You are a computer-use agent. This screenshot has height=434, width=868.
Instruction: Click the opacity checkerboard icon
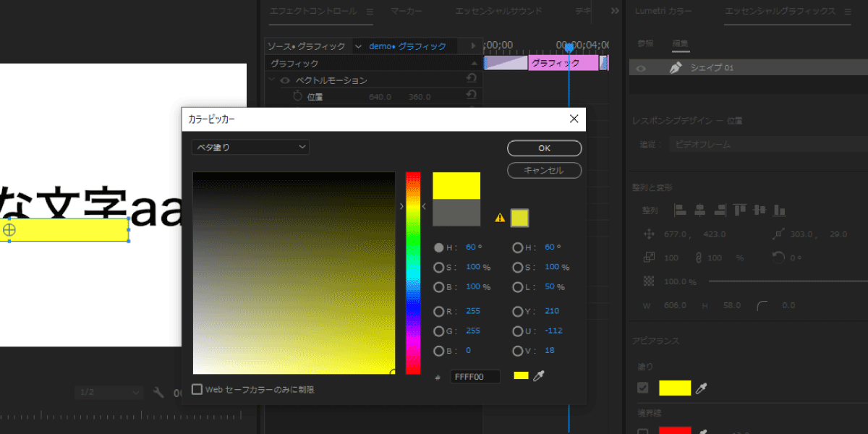649,281
